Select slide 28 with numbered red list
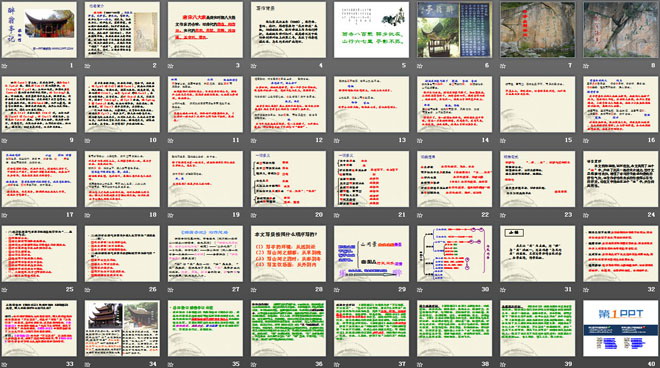 click(x=288, y=253)
